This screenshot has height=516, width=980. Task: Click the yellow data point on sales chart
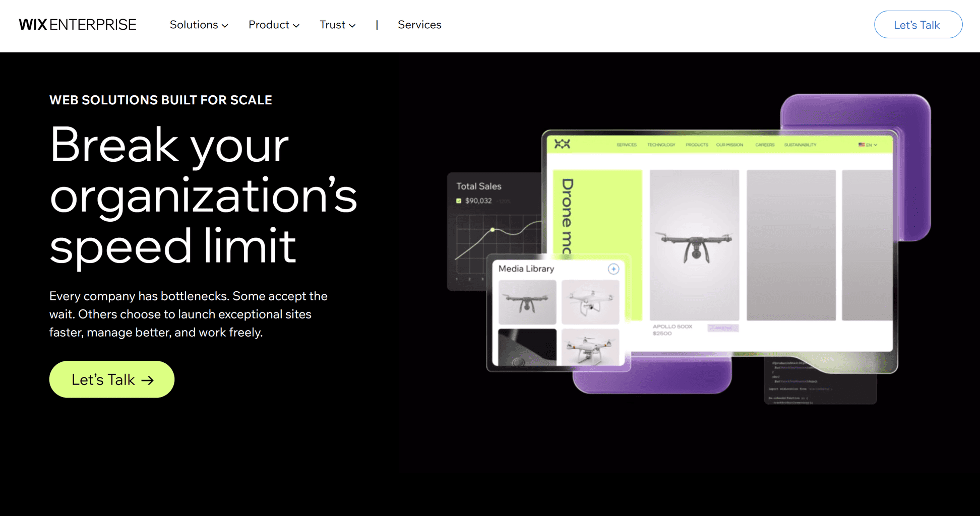(x=493, y=230)
